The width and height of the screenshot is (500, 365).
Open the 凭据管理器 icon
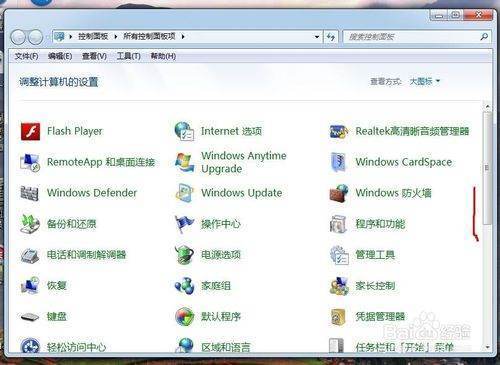pyautogui.click(x=339, y=317)
